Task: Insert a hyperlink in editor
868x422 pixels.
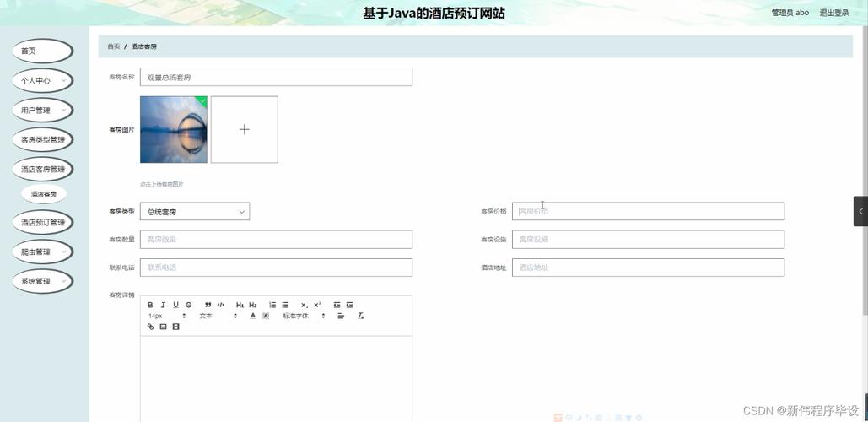Action: pos(150,327)
